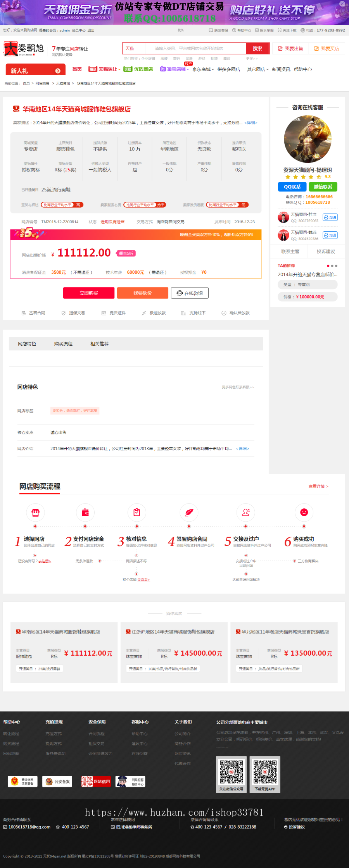Click the user transfer icon above 交接及过户

246,513
